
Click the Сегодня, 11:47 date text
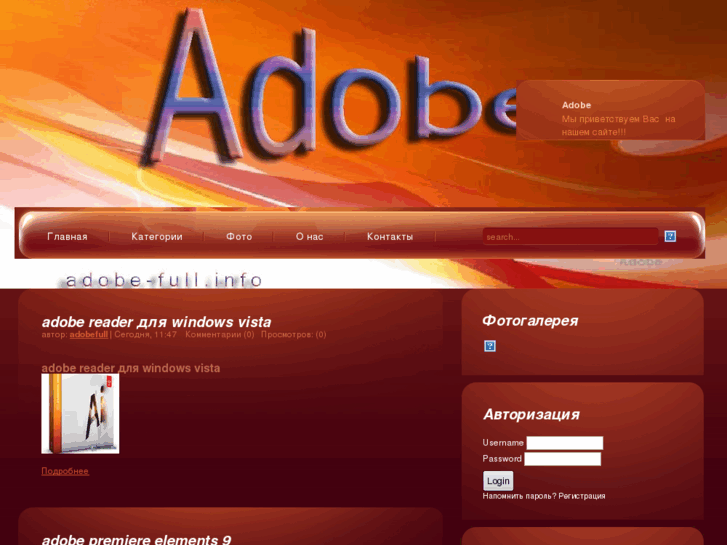pos(146,334)
